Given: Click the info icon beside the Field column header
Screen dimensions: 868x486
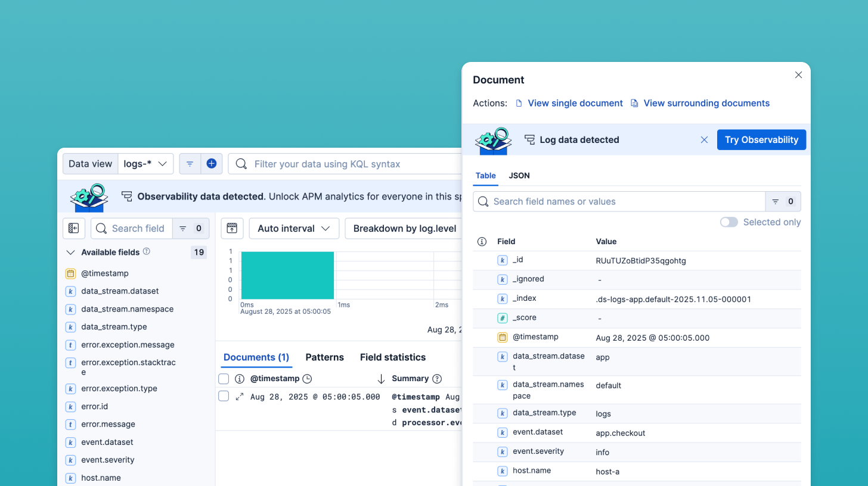Looking at the screenshot, I should click(481, 241).
